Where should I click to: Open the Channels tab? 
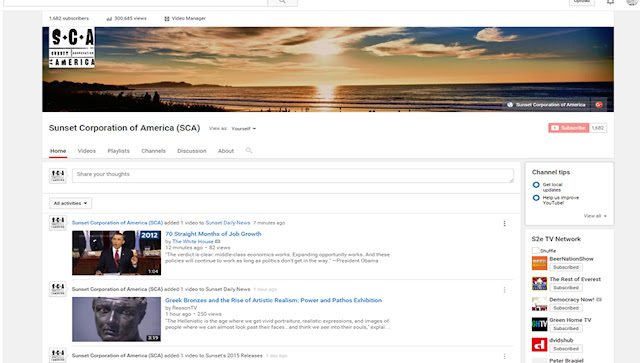[x=153, y=151]
